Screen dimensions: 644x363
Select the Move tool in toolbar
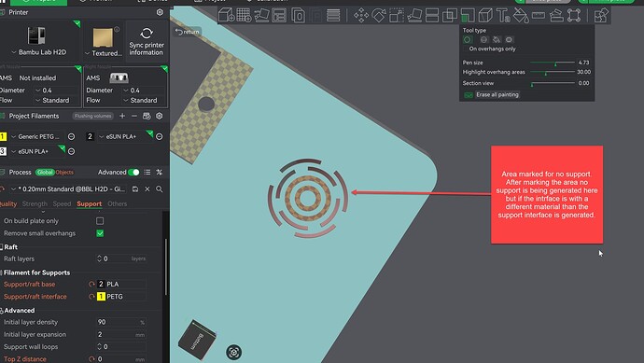pyautogui.click(x=361, y=16)
